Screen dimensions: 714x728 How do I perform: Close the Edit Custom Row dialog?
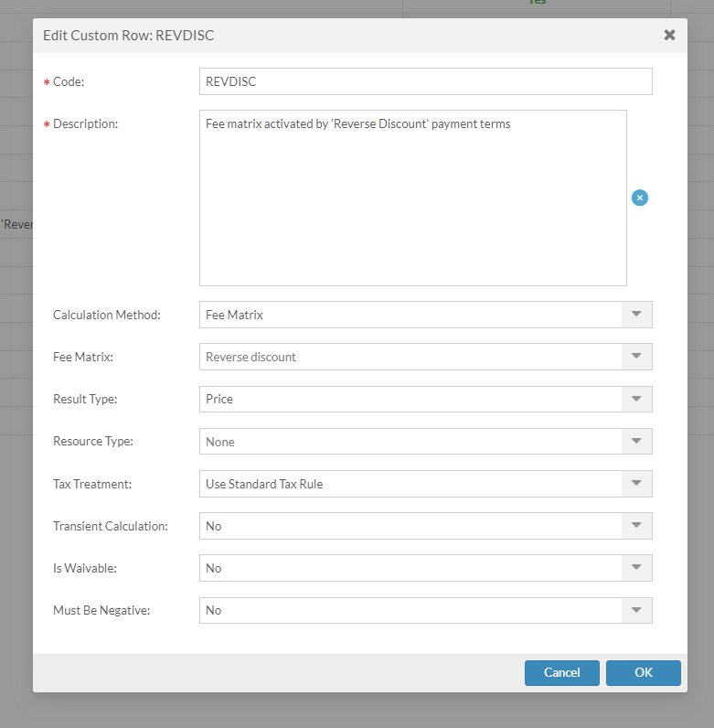tap(669, 36)
